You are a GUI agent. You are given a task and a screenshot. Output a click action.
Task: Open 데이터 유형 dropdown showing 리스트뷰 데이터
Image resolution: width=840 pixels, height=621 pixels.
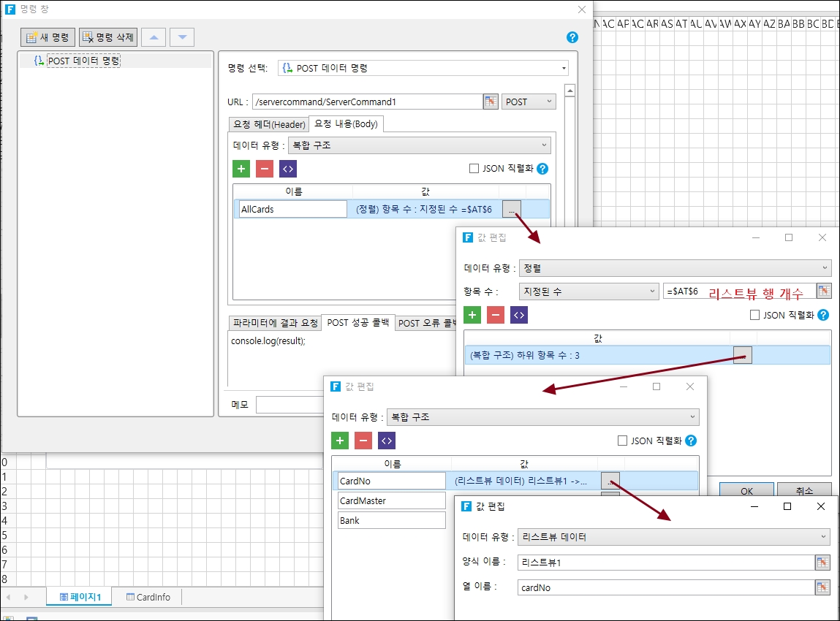[x=673, y=537]
